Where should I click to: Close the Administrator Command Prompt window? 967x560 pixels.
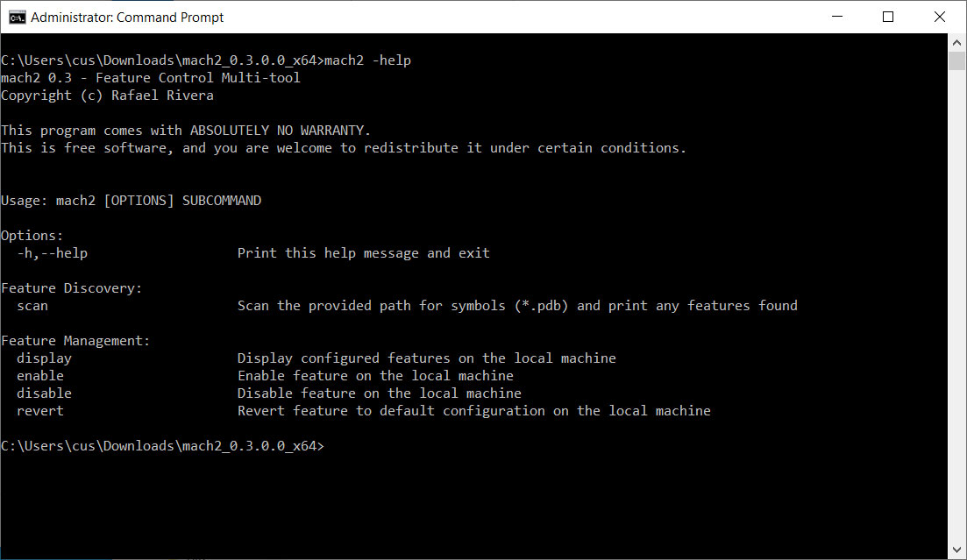940,17
